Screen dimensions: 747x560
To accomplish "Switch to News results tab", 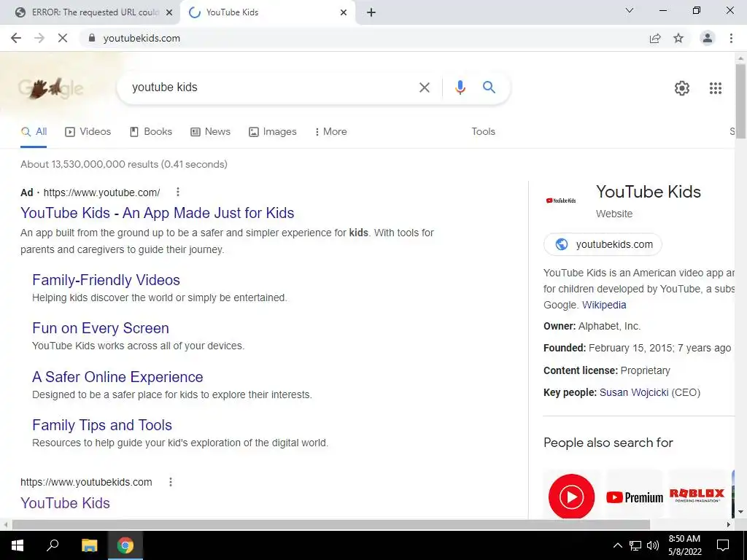I will coord(210,131).
